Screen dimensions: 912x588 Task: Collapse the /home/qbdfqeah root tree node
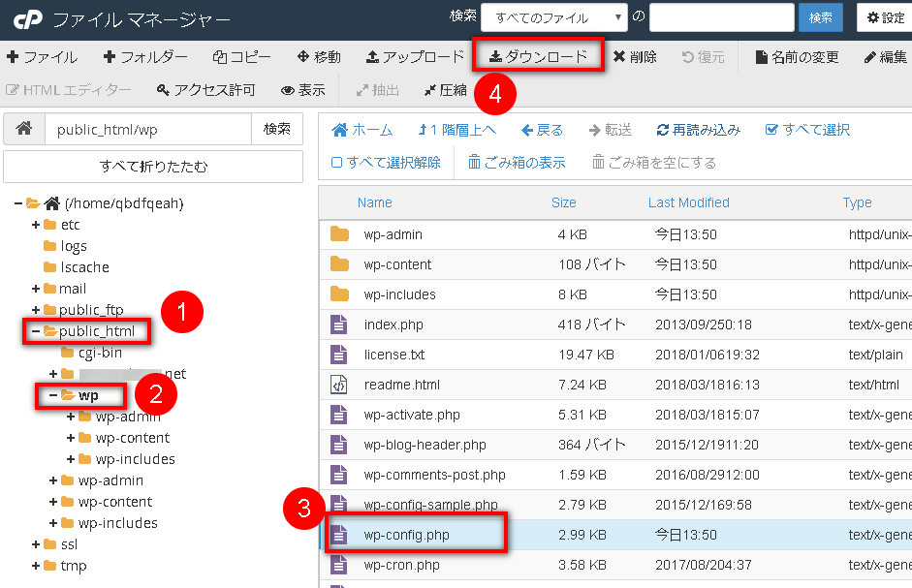[x=18, y=203]
